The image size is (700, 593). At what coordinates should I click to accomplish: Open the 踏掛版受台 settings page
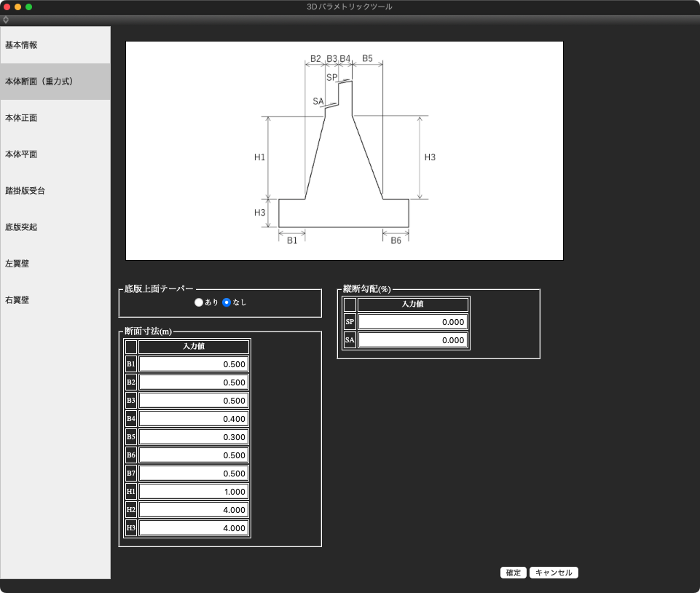click(x=55, y=191)
